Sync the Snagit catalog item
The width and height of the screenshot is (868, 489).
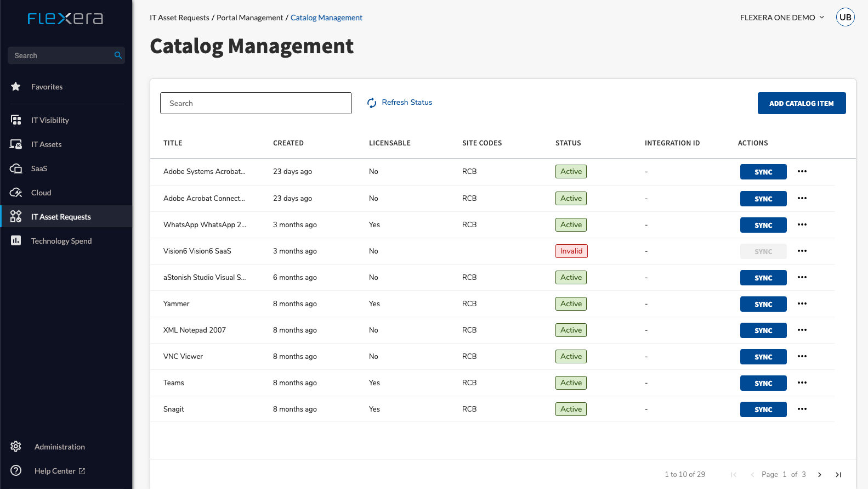point(763,409)
